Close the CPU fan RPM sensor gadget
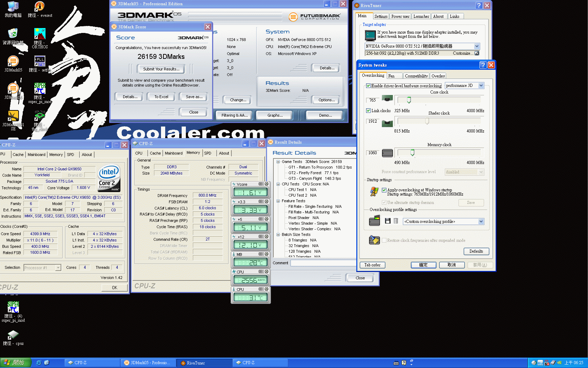This screenshot has width=588, height=368. (266, 272)
